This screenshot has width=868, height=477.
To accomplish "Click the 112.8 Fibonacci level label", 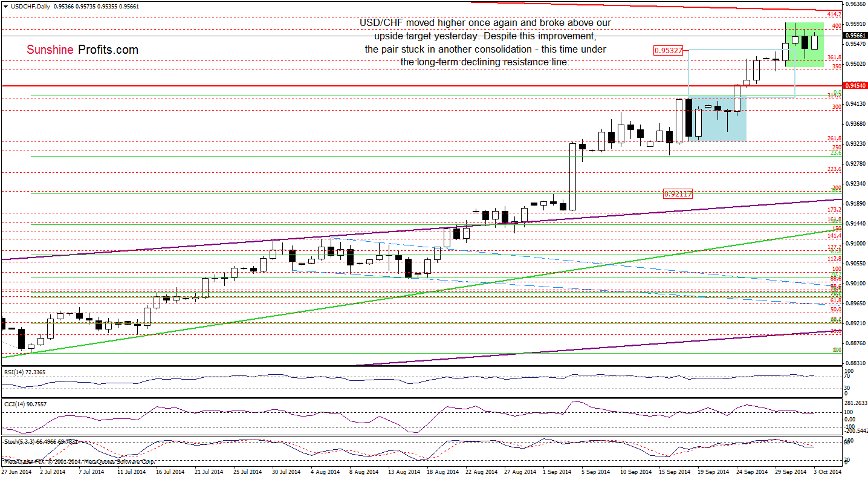I will click(835, 259).
